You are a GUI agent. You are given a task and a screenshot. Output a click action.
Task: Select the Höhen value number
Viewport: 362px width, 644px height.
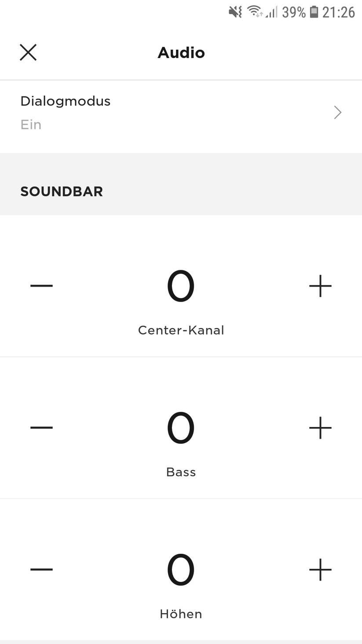(181, 570)
